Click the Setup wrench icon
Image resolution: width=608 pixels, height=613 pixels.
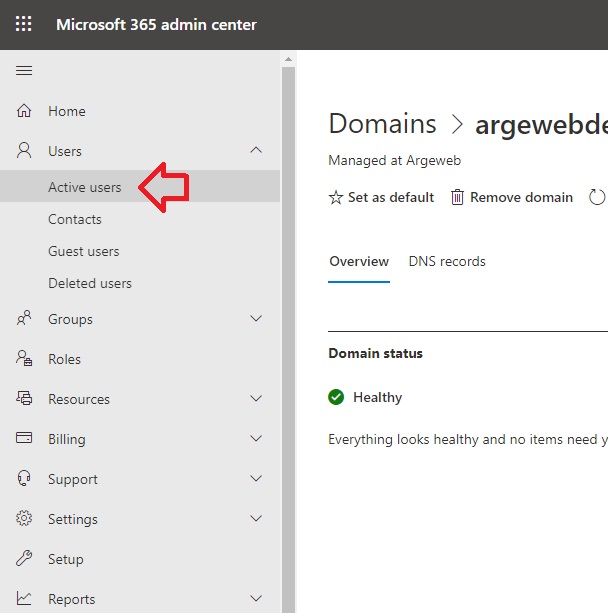click(24, 558)
